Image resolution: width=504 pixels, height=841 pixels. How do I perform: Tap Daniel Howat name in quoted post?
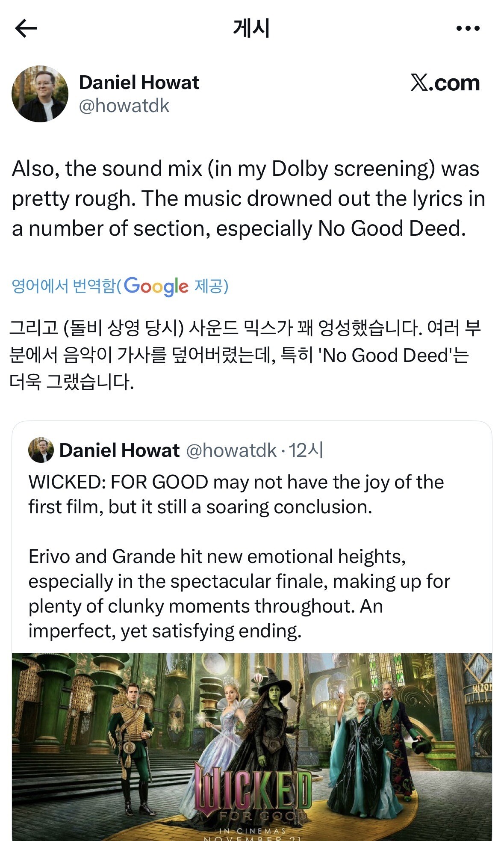[119, 450]
